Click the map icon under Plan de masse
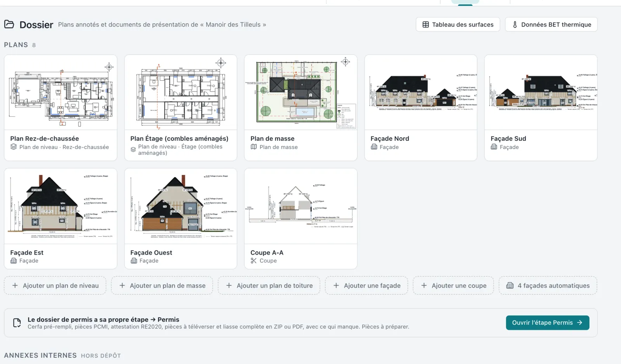The image size is (621, 364). pos(254,147)
